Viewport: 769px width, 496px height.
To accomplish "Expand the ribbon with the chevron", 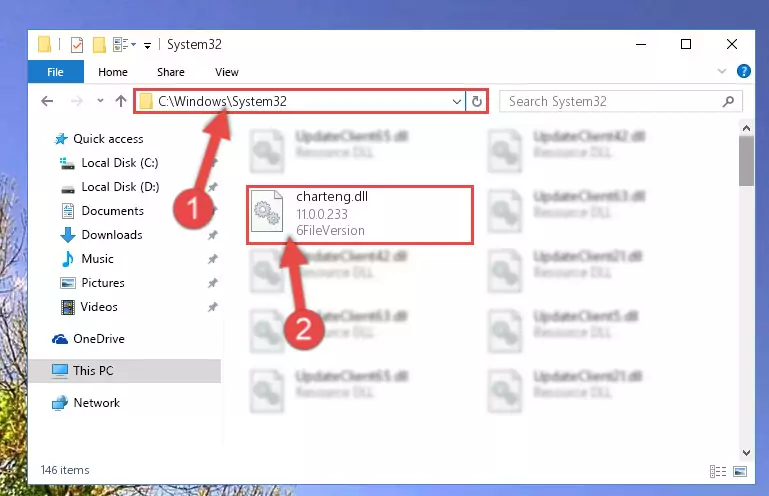I will (x=721, y=71).
